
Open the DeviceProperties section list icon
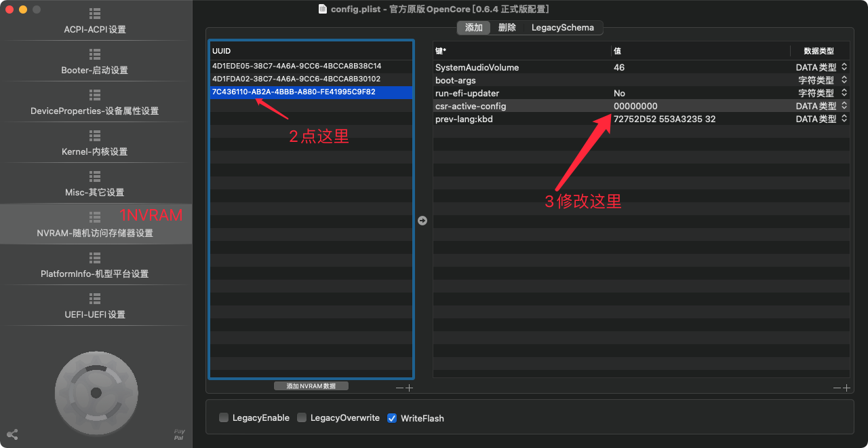click(x=95, y=95)
